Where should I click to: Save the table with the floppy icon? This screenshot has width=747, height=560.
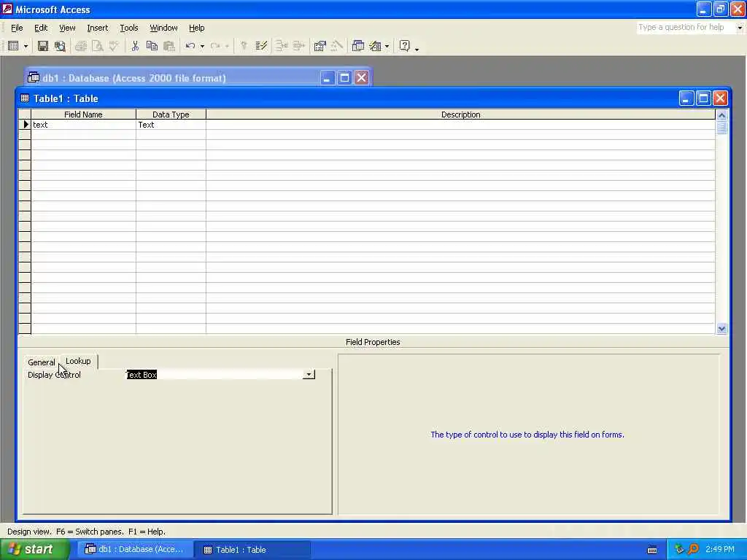[43, 46]
